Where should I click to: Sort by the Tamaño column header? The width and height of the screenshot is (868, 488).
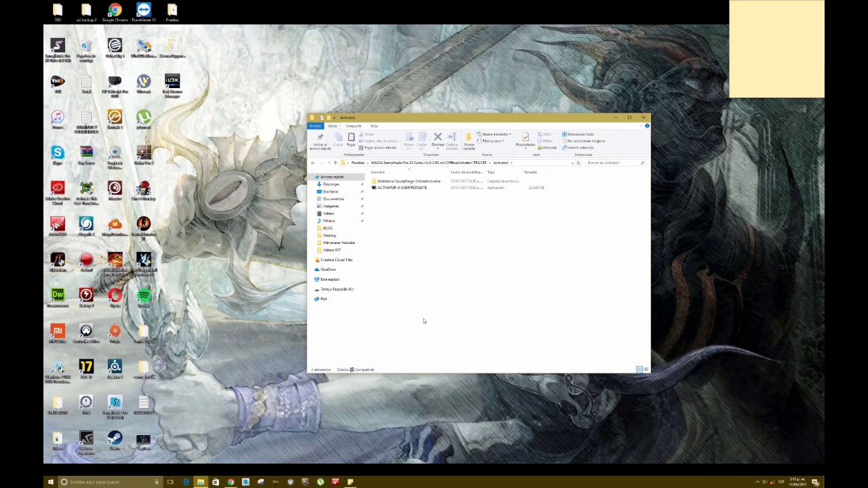click(x=530, y=172)
